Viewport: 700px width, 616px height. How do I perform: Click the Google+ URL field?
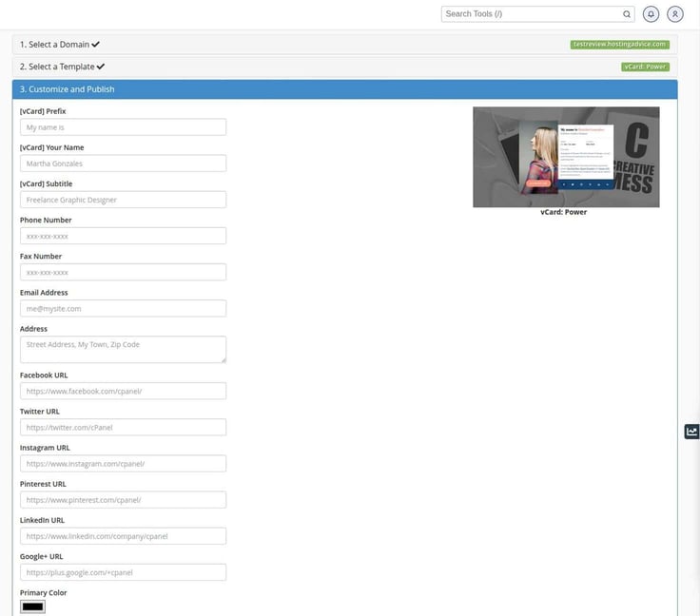click(x=123, y=572)
